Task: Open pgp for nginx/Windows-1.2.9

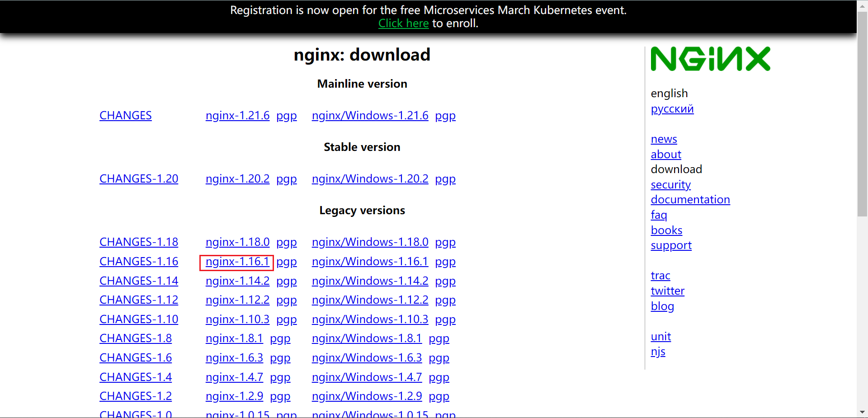Action: 439,396
